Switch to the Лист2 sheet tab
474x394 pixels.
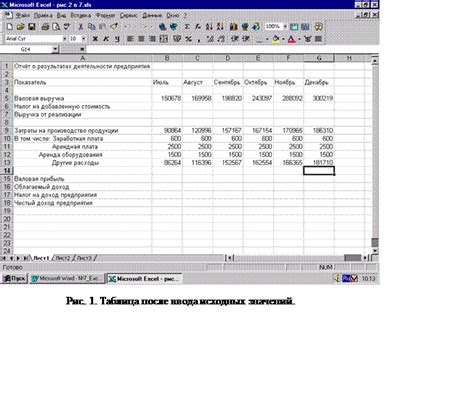click(63, 258)
